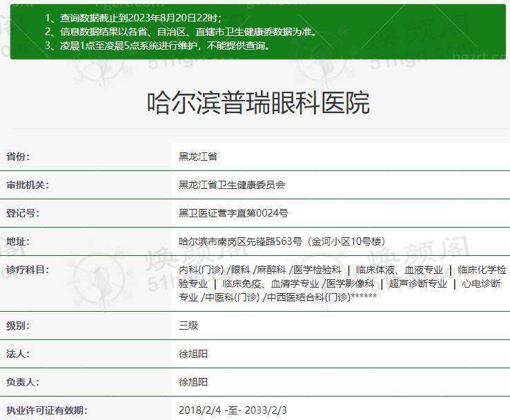Select the address 哈尔滨市南岗区先锋路563号
The width and height of the screenshot is (510, 420).
[x=240, y=241]
